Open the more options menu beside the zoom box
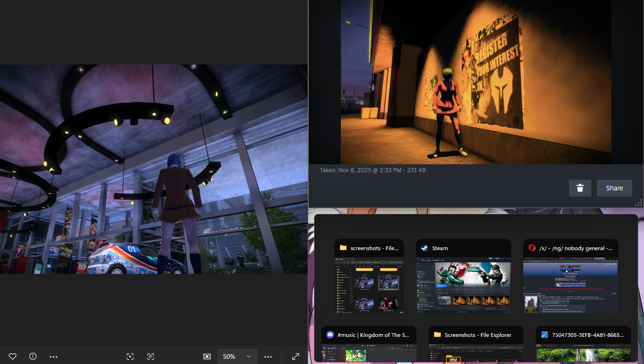Viewport: 644px width, 364px height. pyautogui.click(x=268, y=357)
